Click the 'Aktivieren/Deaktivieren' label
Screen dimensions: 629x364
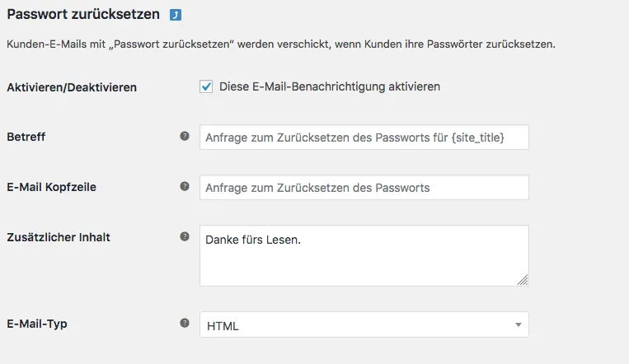(72, 87)
